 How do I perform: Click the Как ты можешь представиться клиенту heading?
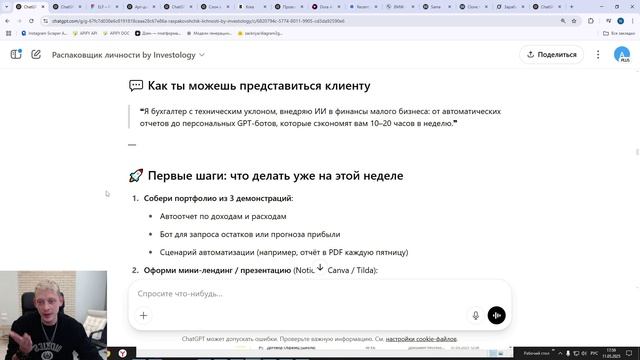point(259,86)
